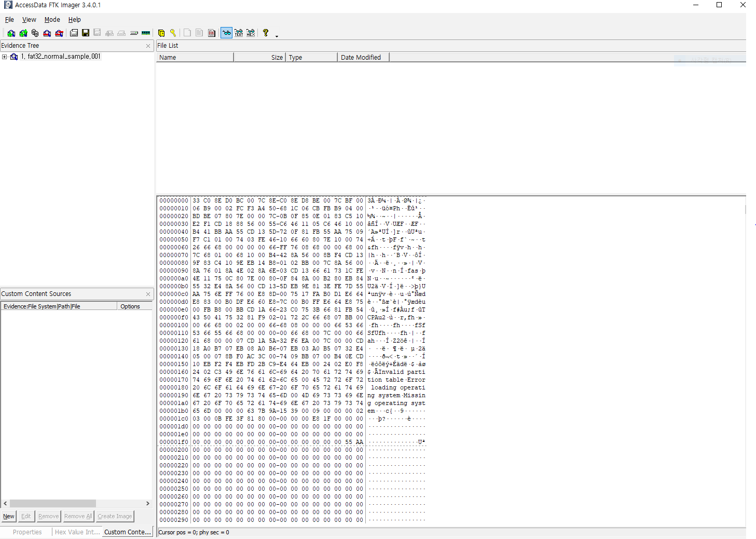The height and width of the screenshot is (539, 756).
Task: Click the Remove All button
Action: (x=78, y=516)
